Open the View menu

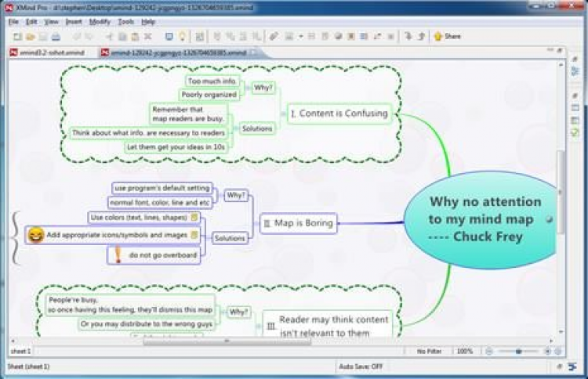click(52, 22)
